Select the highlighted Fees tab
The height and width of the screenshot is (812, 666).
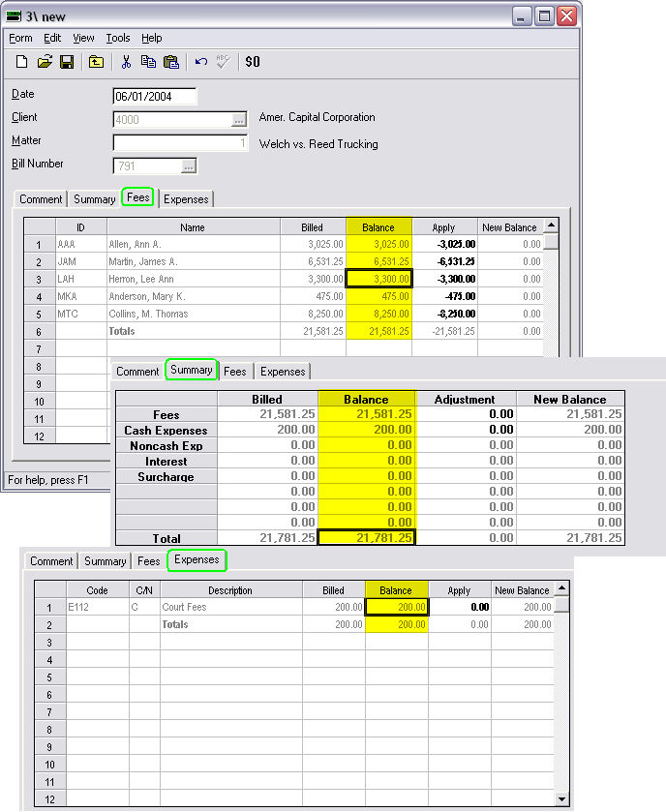(138, 198)
